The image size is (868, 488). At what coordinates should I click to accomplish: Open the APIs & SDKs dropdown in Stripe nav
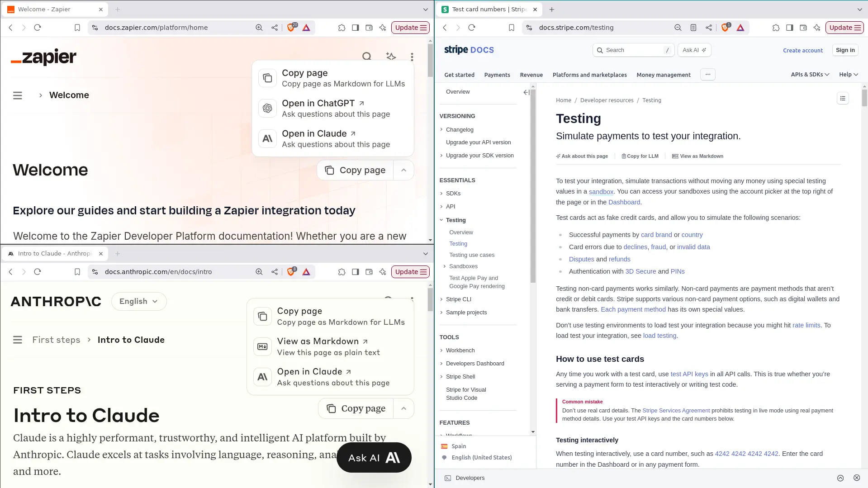(x=809, y=75)
